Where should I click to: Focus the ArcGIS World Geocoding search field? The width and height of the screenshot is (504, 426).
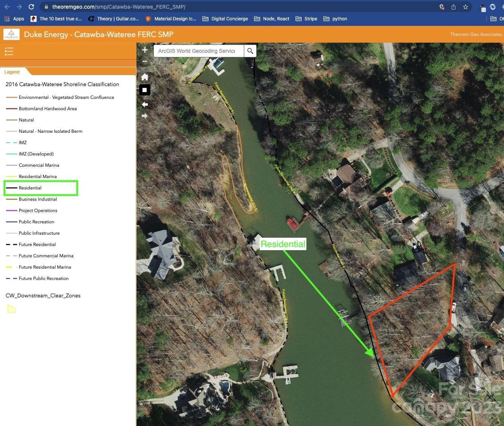199,51
